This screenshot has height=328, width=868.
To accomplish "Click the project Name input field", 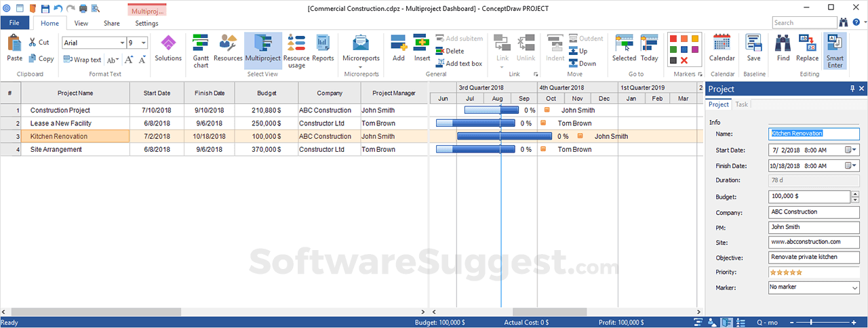I will pyautogui.click(x=814, y=134).
